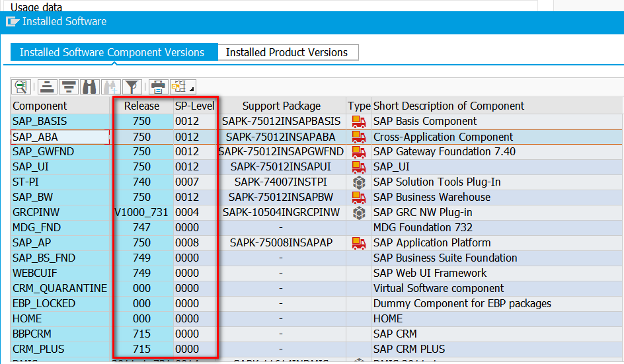
Task: Select the EBP_LOCKED component cell
Action: point(61,303)
